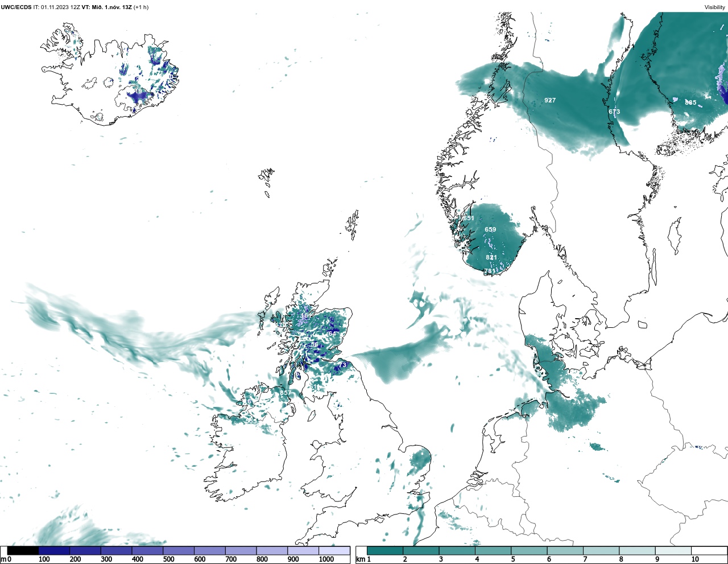This screenshot has height=564, width=728.
Task: Click the black 0–100 m legend swatch
Action: (23, 550)
